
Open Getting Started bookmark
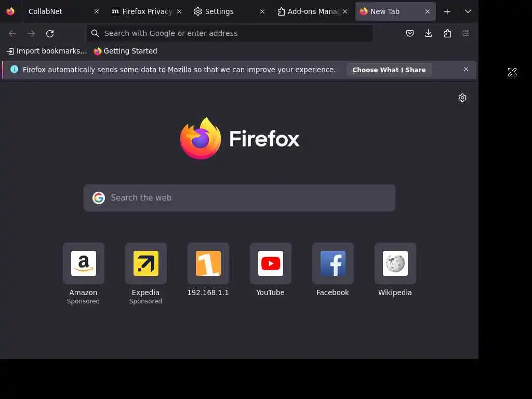(x=126, y=51)
